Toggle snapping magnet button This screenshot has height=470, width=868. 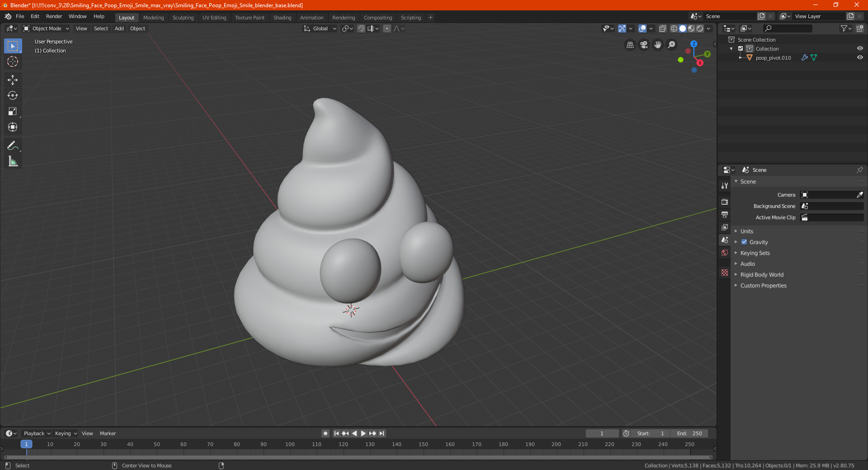pyautogui.click(x=361, y=28)
